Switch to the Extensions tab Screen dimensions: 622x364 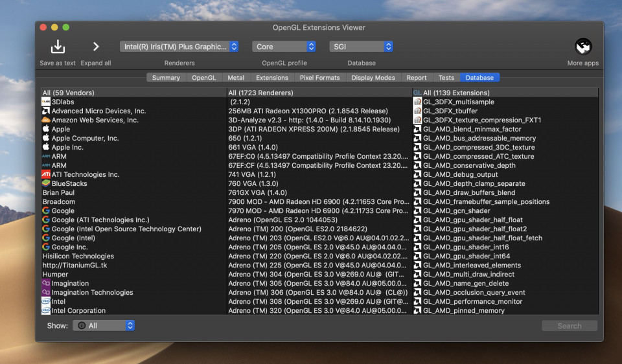point(272,78)
